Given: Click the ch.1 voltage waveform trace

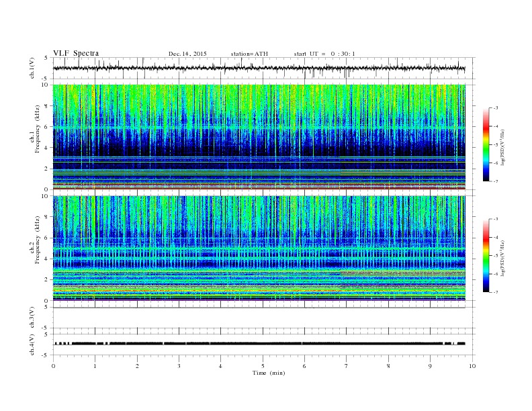Looking at the screenshot, I should tap(259, 68).
